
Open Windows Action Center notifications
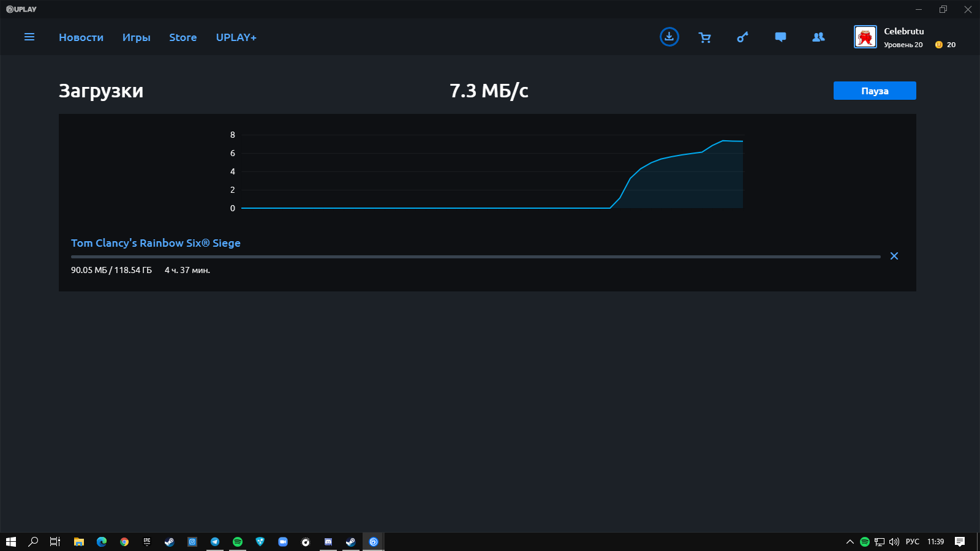(960, 542)
